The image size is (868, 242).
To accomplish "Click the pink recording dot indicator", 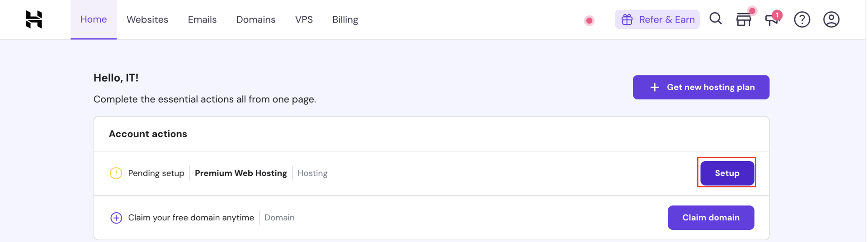I will tap(589, 20).
